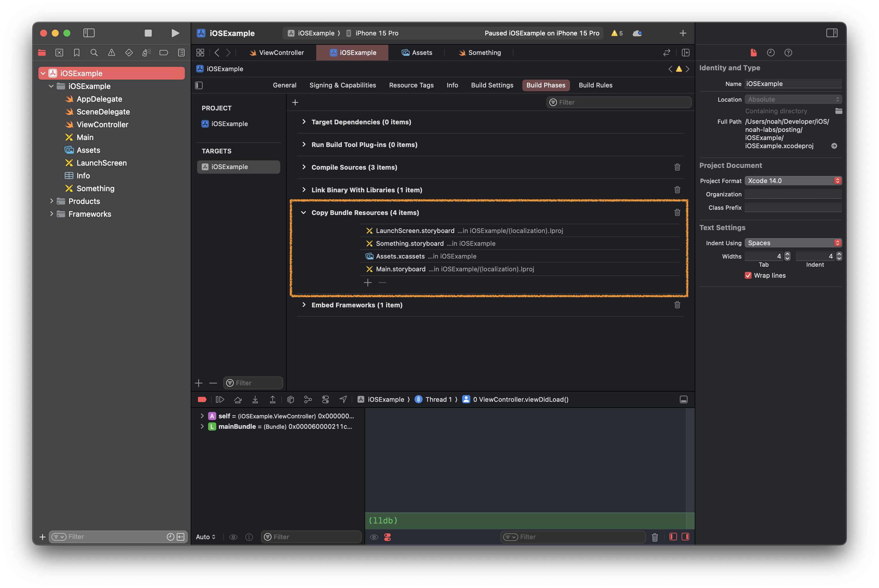Open the Build Rules tab
The image size is (879, 588).
(x=595, y=85)
